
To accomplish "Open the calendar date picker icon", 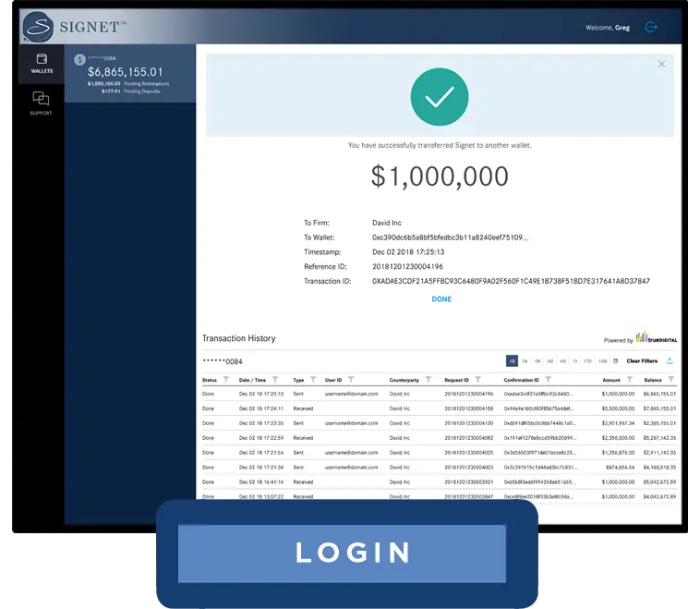I will [615, 360].
